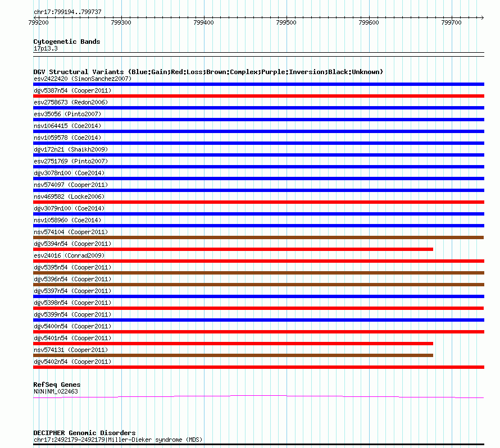The width and height of the screenshot is (500, 448).
Task: Click the 799400 ruler tick label
Action: [x=203, y=22]
